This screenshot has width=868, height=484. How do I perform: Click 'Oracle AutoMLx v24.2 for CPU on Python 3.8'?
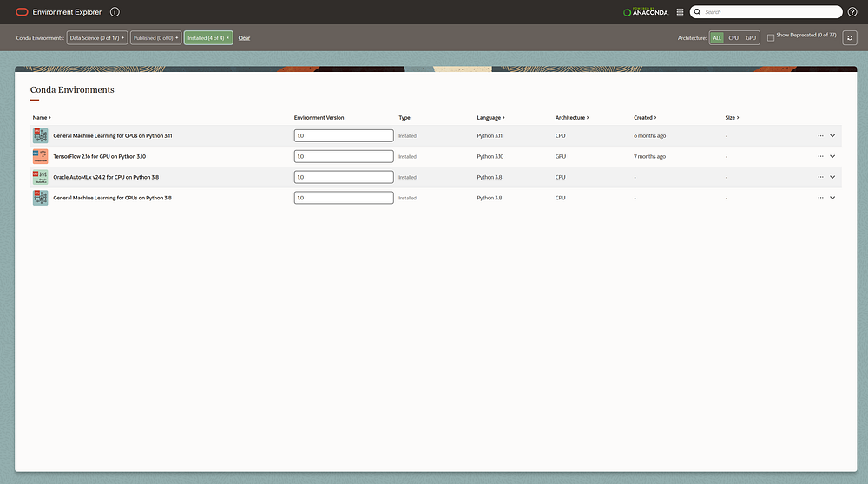click(106, 177)
